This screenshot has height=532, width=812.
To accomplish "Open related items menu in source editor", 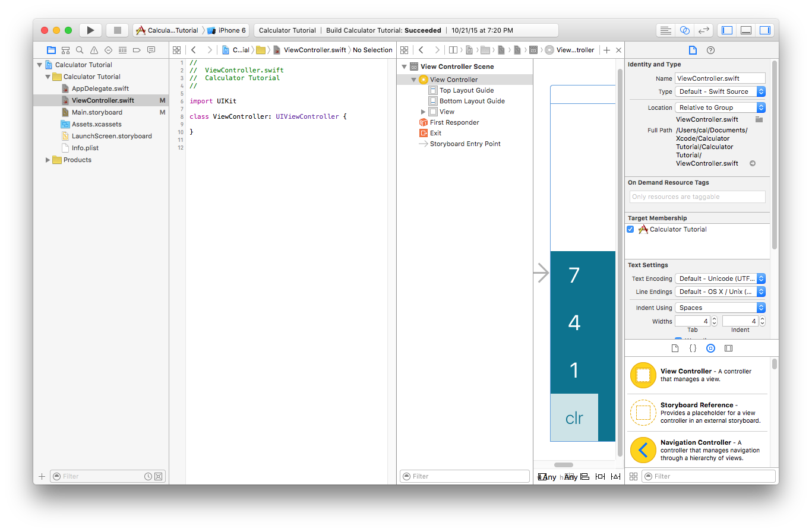I will [176, 50].
